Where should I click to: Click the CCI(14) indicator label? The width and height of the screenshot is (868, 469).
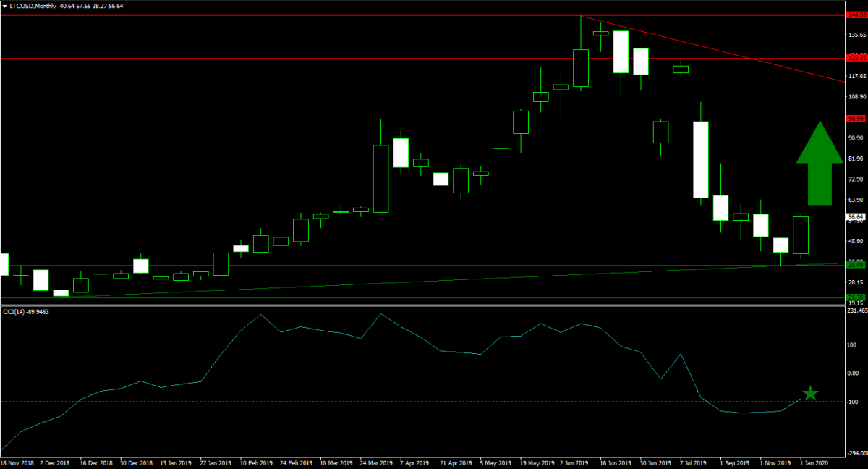[30, 311]
